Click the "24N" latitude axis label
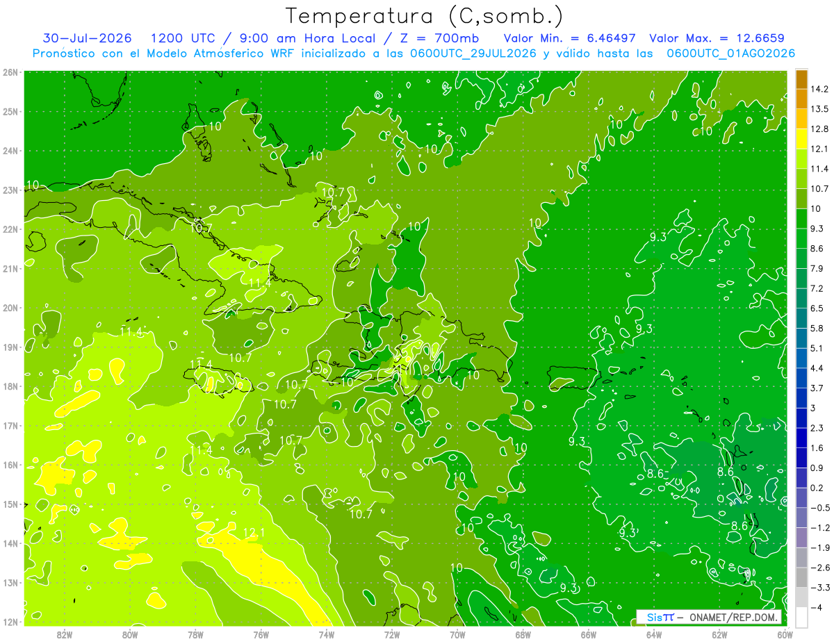The image size is (834, 644). point(10,151)
